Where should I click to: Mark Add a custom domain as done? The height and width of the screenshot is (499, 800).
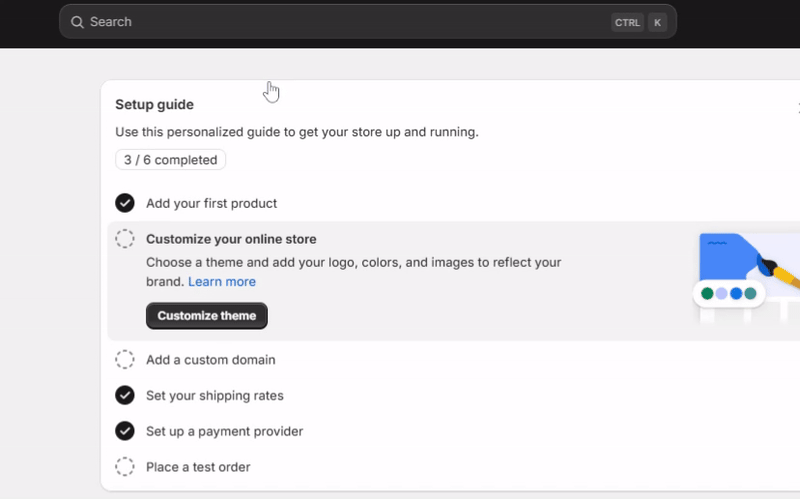124,360
